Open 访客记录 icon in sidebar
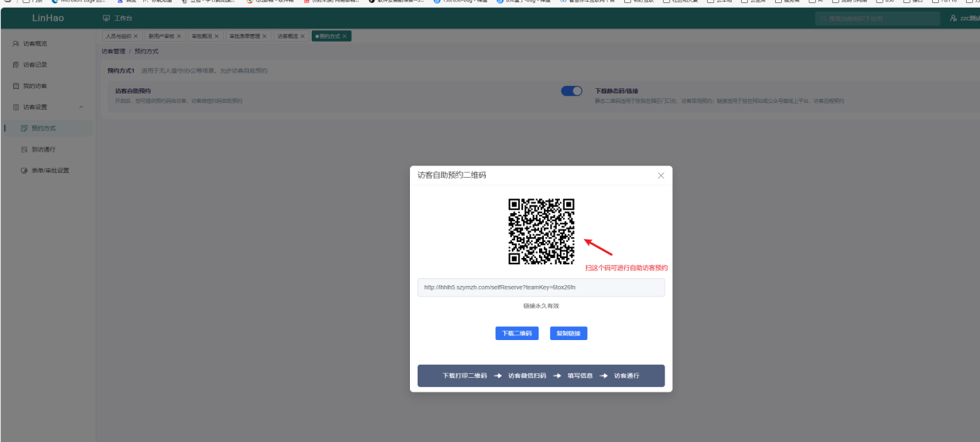This screenshot has height=442, width=980. point(15,65)
